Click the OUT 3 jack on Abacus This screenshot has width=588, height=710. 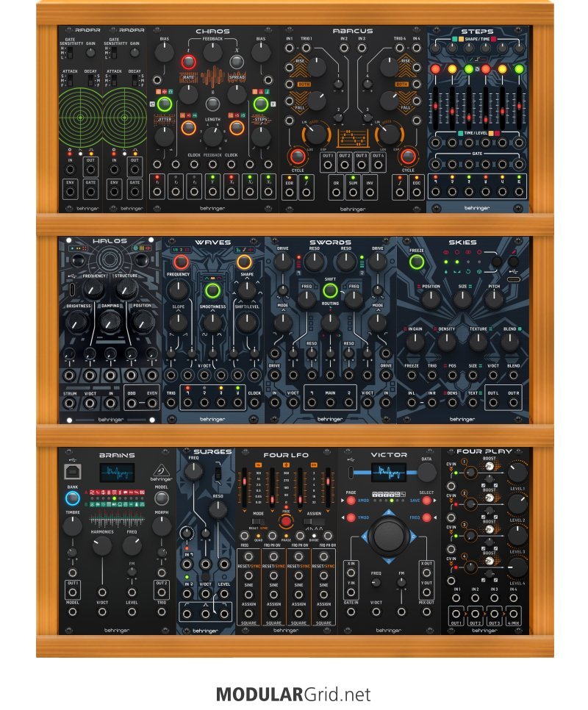click(x=361, y=165)
